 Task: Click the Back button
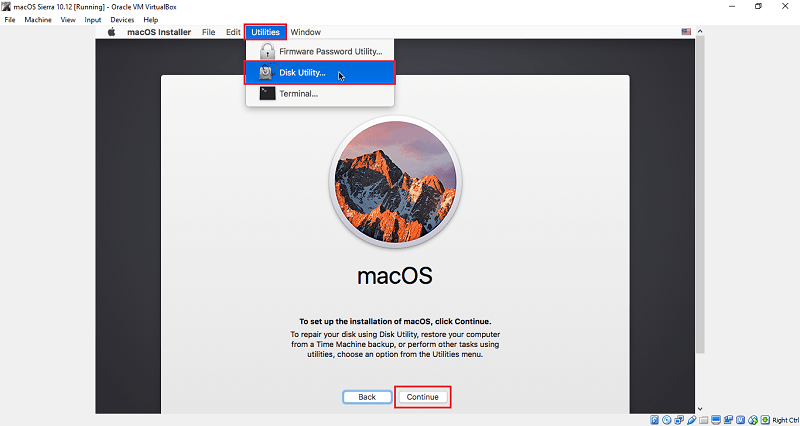[x=367, y=397]
